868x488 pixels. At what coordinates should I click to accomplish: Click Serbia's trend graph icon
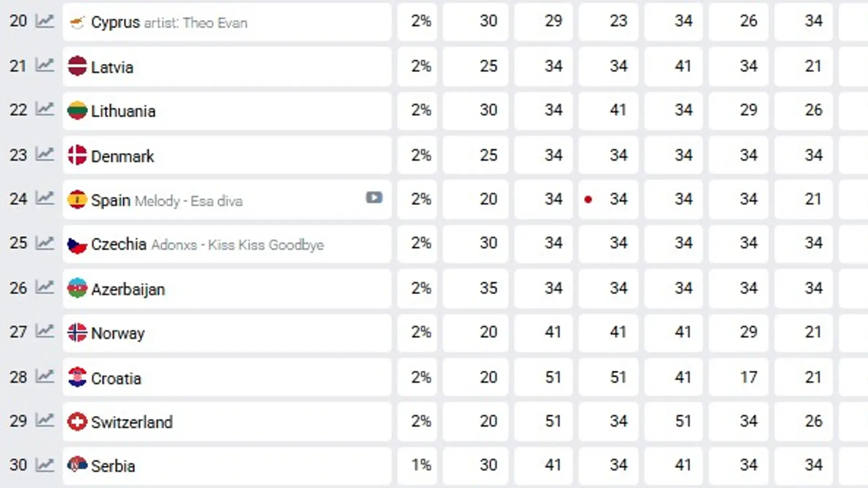pos(45,465)
